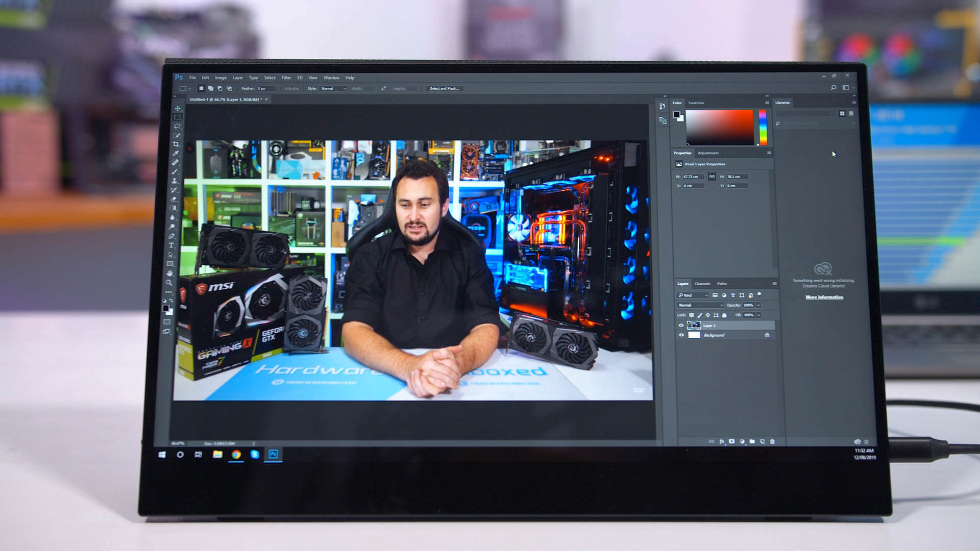The height and width of the screenshot is (551, 980).
Task: Select the Lasso tool
Action: [177, 126]
